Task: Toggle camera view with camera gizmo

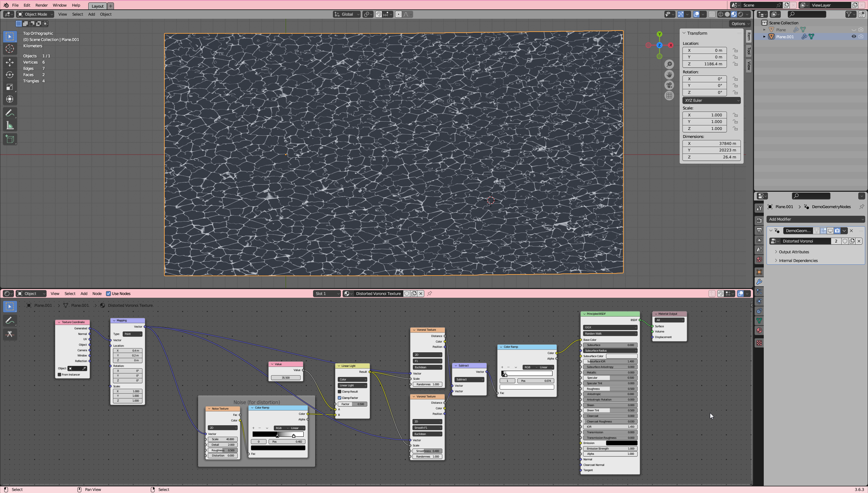Action: point(669,85)
